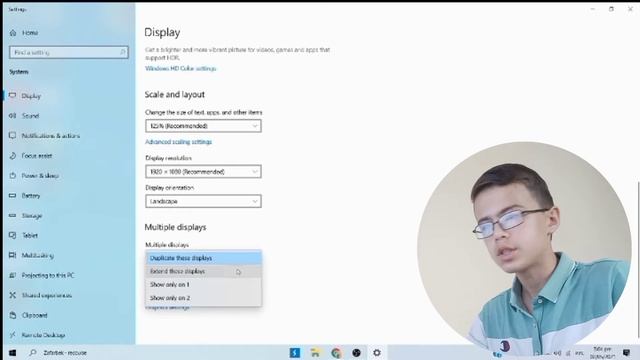
Task: Open File Explorer from taskbar
Action: pos(315,353)
